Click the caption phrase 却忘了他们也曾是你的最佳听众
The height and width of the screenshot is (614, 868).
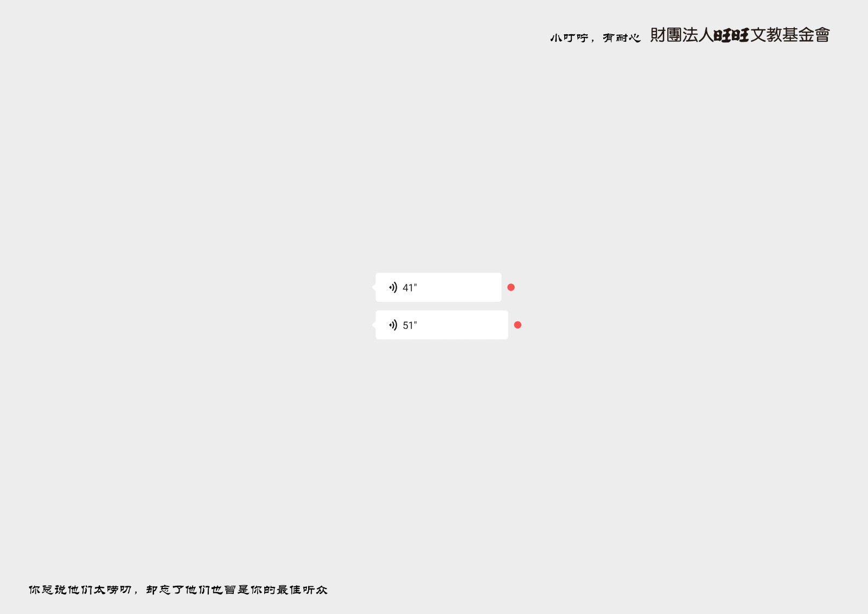[237, 590]
